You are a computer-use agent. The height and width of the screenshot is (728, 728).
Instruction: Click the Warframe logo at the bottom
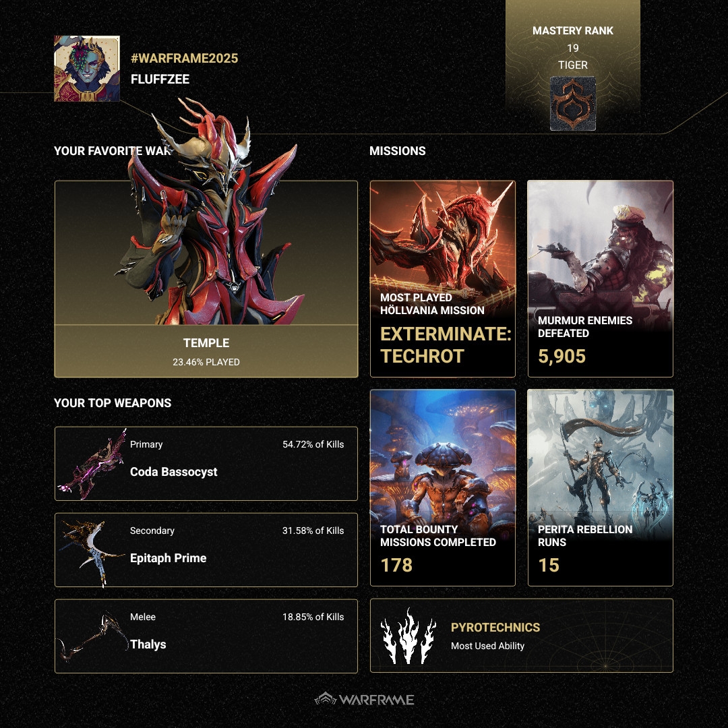(364, 699)
